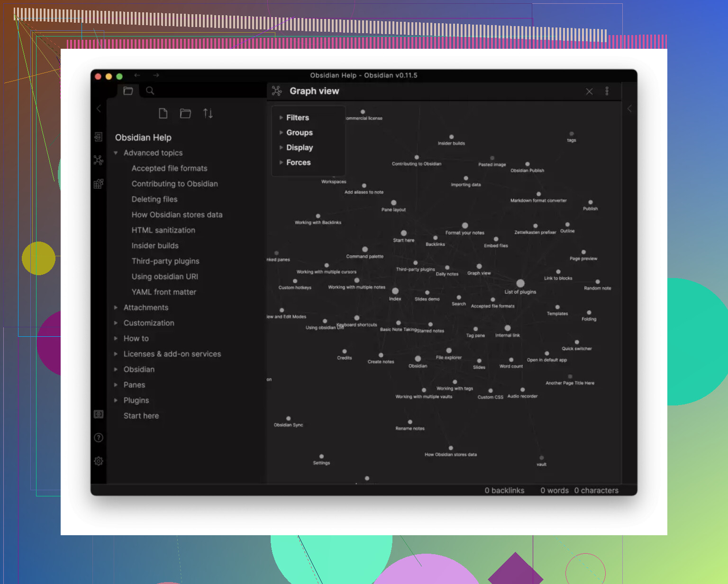
Task: Open quick switcher ribbon icon
Action: pyautogui.click(x=99, y=137)
